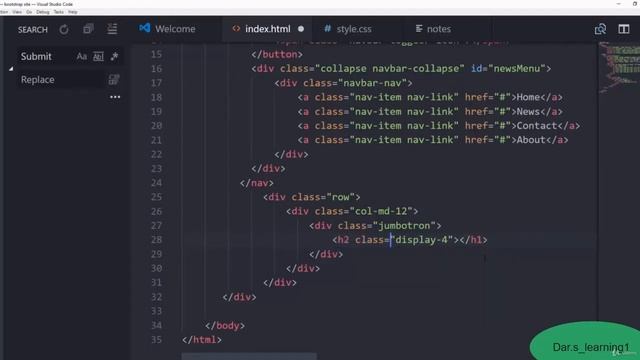Click the Replace All icon
This screenshot has width=640, height=360.
pos(114,79)
